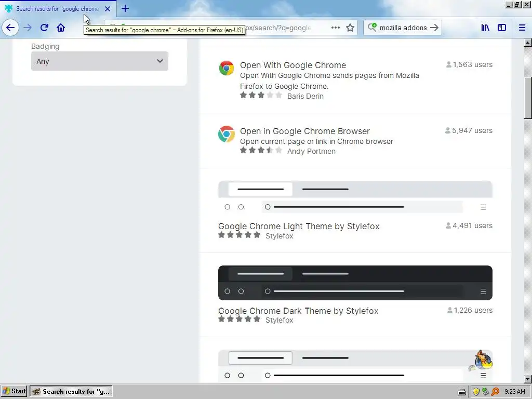The image size is (532, 399).
Task: Click the star rating of Open With Google Chrome
Action: 261,96
